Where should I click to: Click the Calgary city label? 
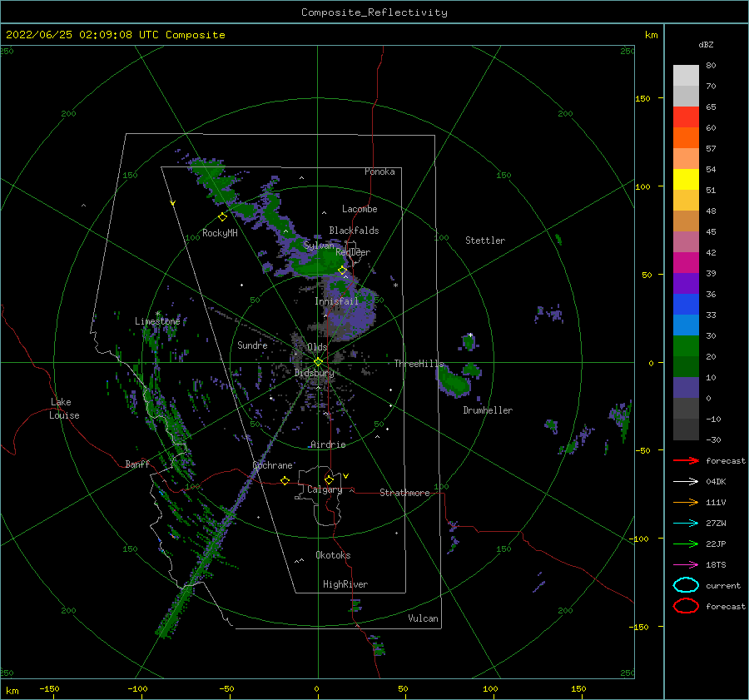[x=325, y=489]
